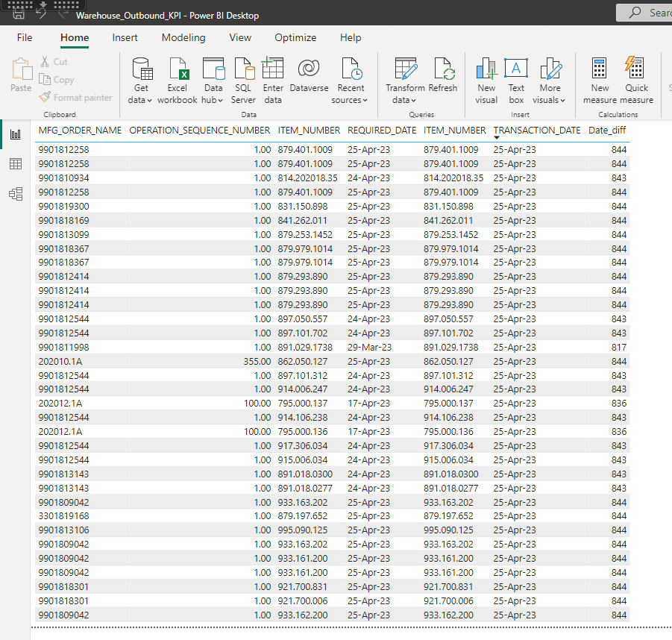Open the Data hub
This screenshot has height=640, width=672.
[x=213, y=81]
